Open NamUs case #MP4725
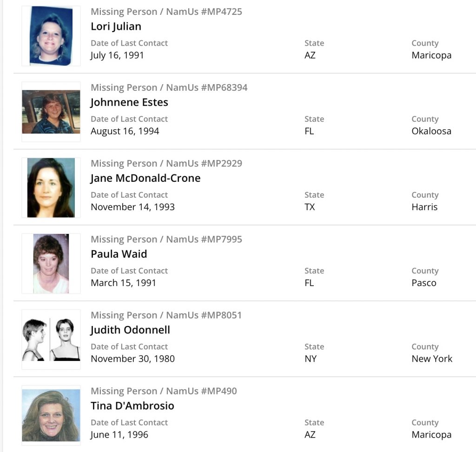 click(x=166, y=12)
